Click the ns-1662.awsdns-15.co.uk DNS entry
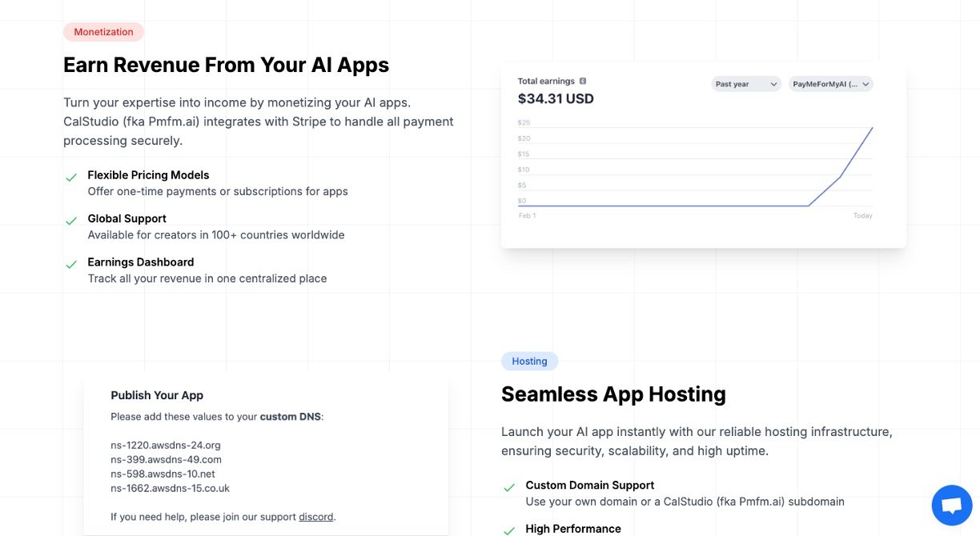The height and width of the screenshot is (536, 980). 170,488
